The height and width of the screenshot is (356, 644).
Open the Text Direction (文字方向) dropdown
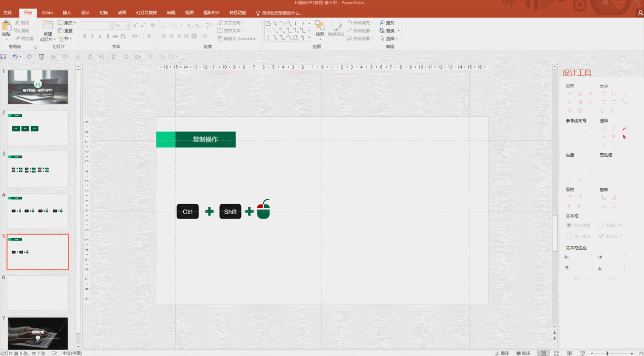pos(231,23)
